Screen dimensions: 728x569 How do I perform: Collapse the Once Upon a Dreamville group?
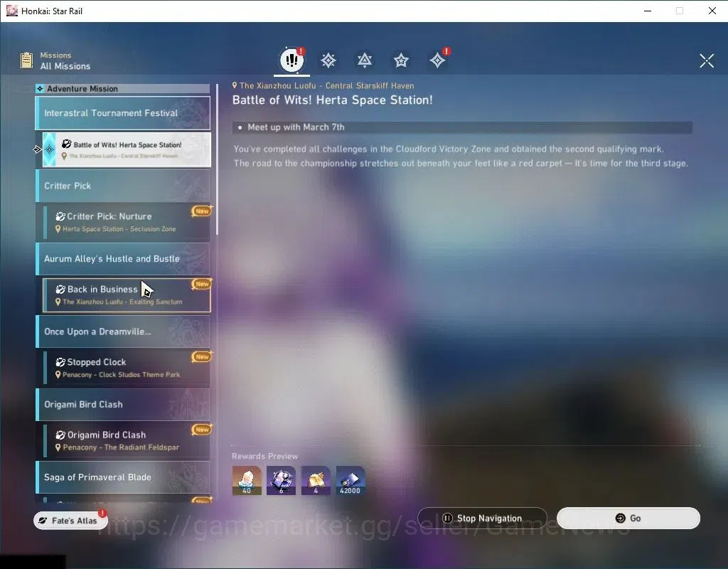[x=123, y=331]
